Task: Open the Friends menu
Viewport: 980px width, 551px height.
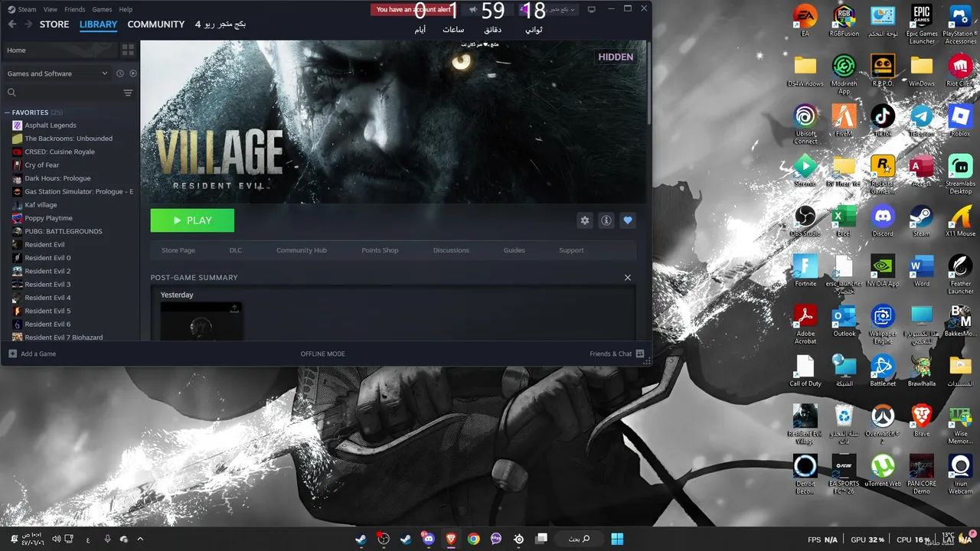Action: coord(75,9)
